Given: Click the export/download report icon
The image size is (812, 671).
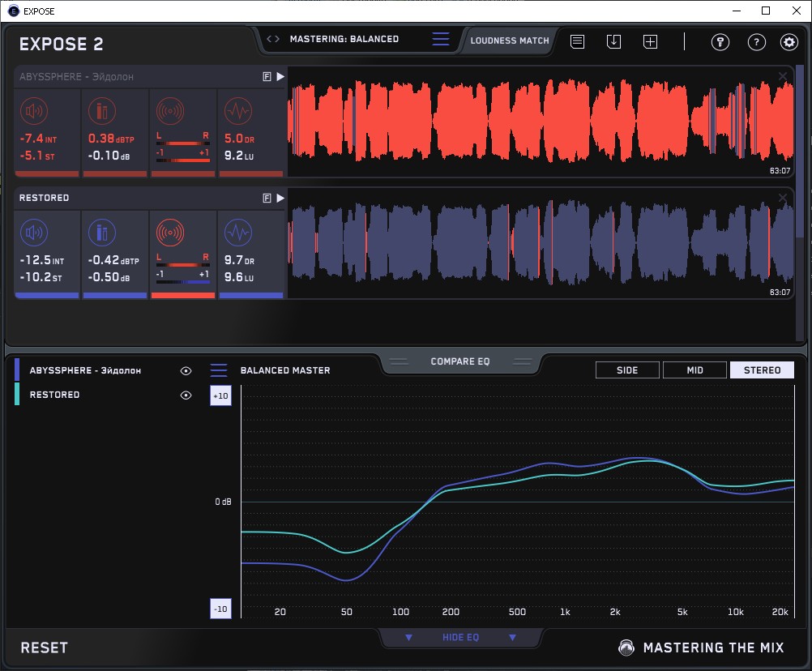Looking at the screenshot, I should (613, 41).
